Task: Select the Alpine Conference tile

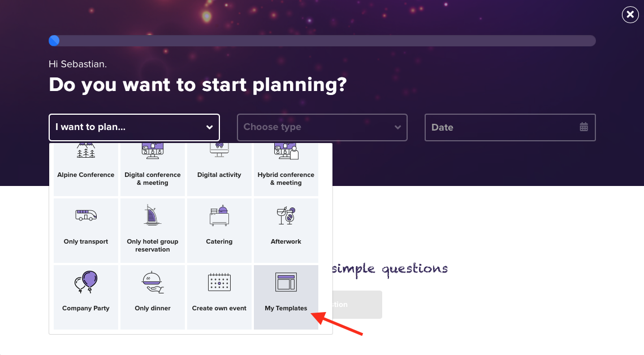Action: tap(86, 170)
